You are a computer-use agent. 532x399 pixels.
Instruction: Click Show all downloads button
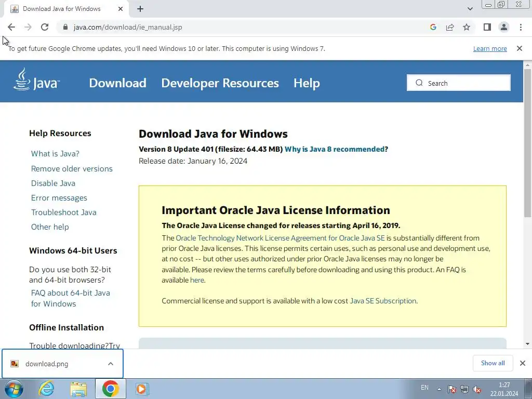coord(493,363)
